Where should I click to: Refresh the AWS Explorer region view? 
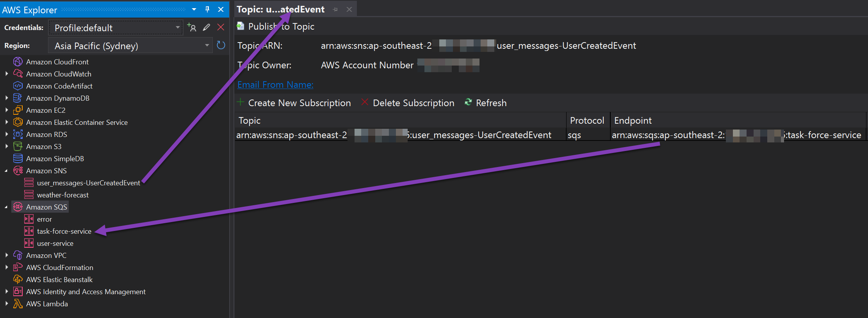221,45
